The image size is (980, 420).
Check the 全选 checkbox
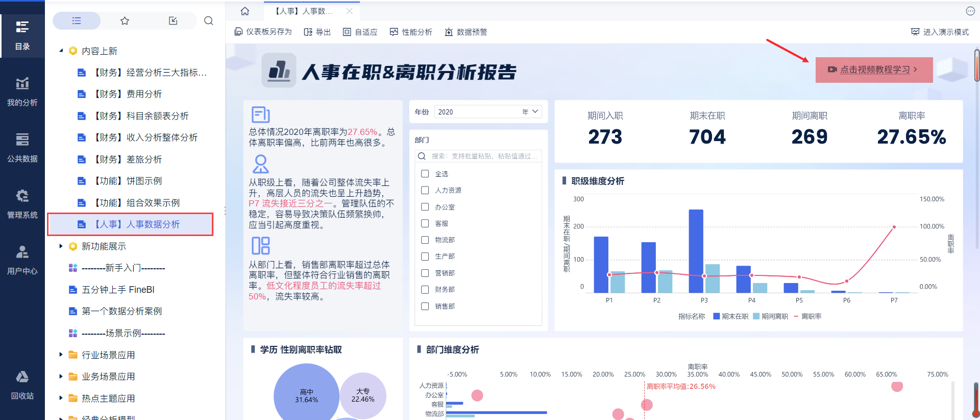tap(425, 174)
